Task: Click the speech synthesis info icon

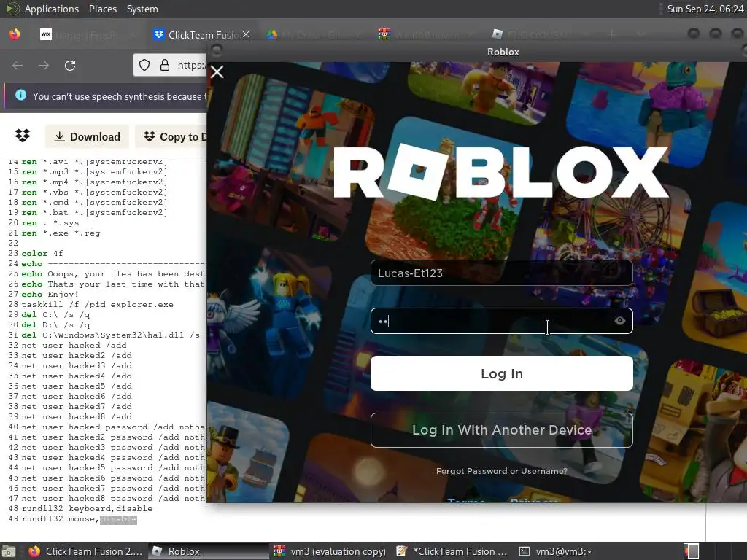Action: coord(21,96)
